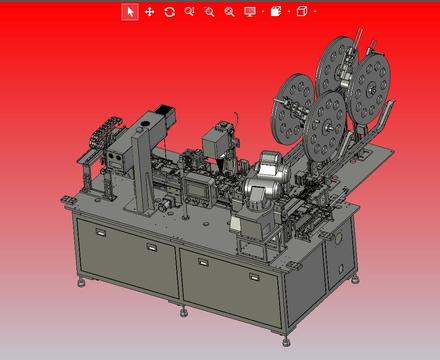Choose the Pan four-arrow move tool

[x=150, y=12]
